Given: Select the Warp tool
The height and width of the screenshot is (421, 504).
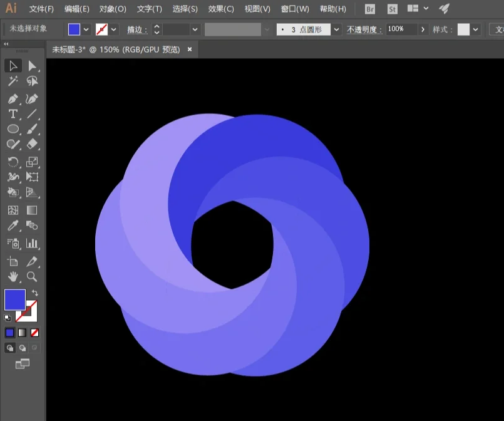Looking at the screenshot, I should (x=13, y=177).
